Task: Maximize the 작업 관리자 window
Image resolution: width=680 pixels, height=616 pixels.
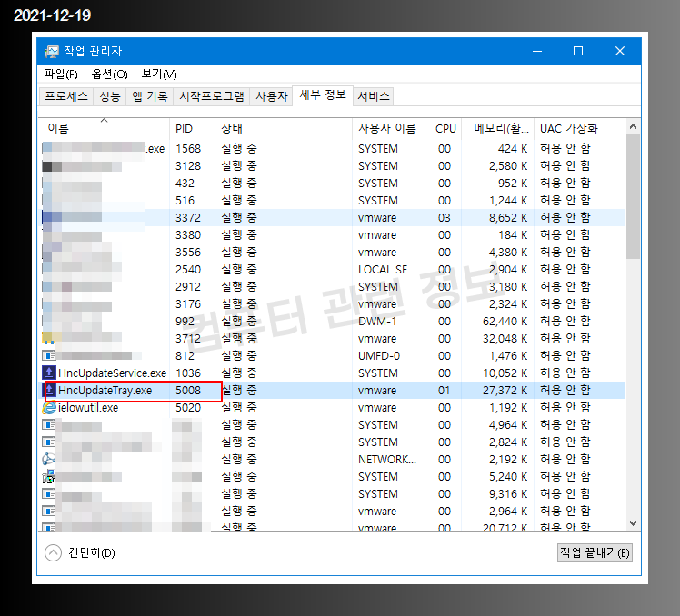Action: click(x=578, y=51)
